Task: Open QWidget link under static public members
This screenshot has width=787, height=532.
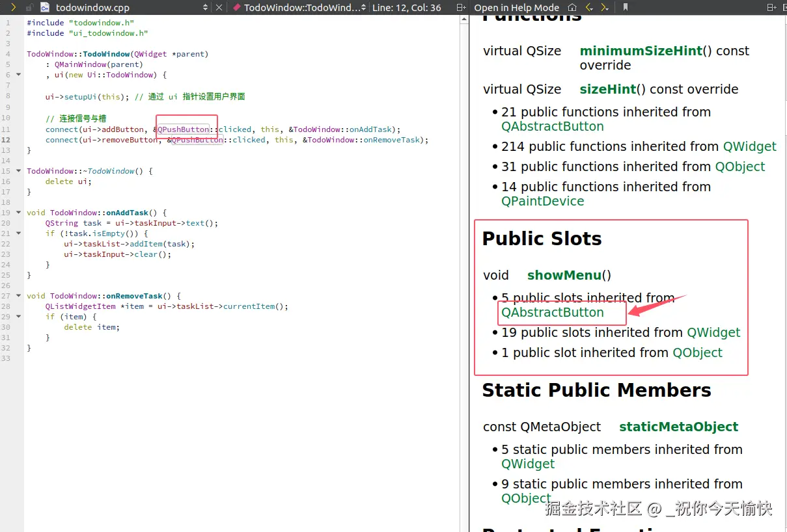Action: pos(528,464)
